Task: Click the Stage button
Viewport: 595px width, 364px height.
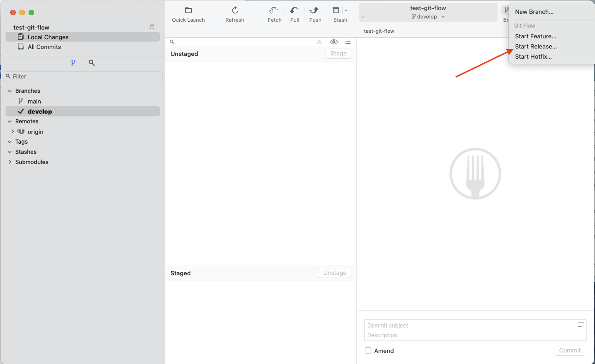Action: [x=338, y=54]
